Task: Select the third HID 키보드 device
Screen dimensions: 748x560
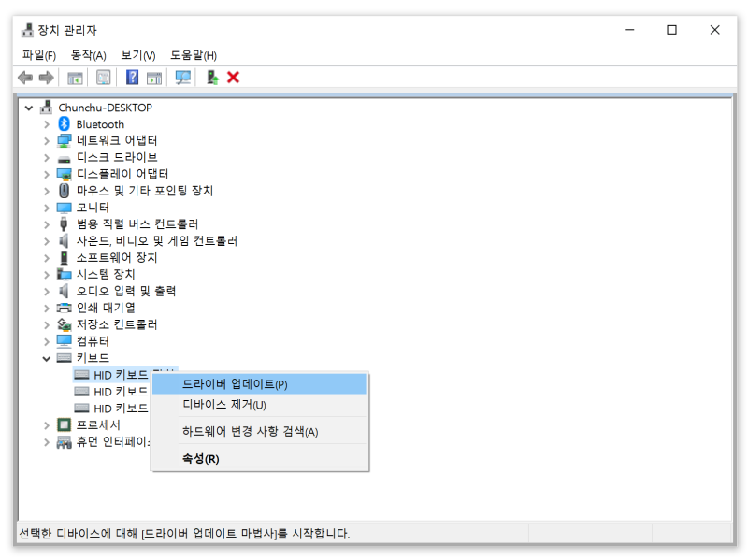Action: 121,409
